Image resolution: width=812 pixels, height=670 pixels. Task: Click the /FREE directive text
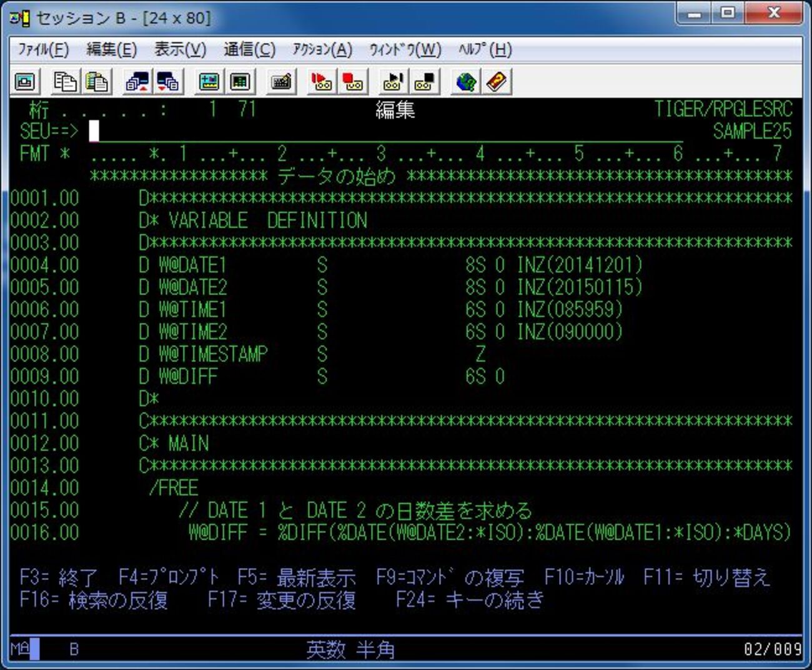pos(174,488)
